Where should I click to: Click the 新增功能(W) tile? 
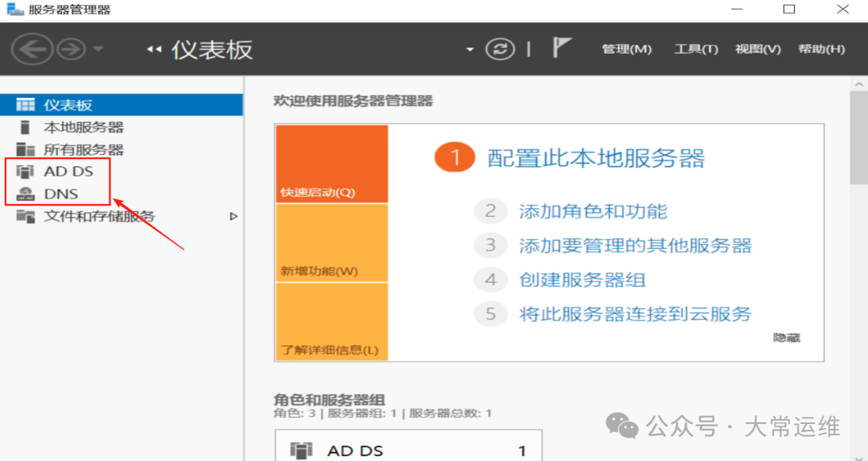[x=332, y=243]
